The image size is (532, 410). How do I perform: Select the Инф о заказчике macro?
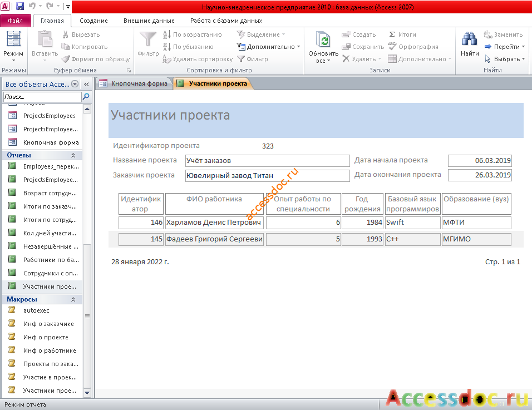pos(48,324)
